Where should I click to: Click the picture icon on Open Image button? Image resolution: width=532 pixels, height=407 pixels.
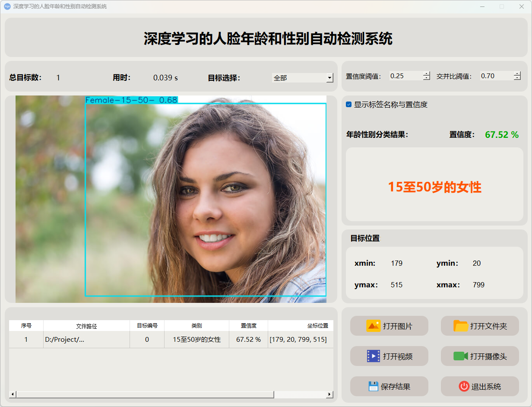(x=373, y=326)
